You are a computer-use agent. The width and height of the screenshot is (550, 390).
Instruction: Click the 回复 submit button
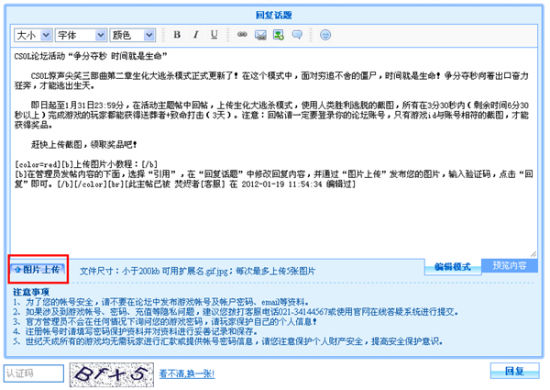point(515,371)
